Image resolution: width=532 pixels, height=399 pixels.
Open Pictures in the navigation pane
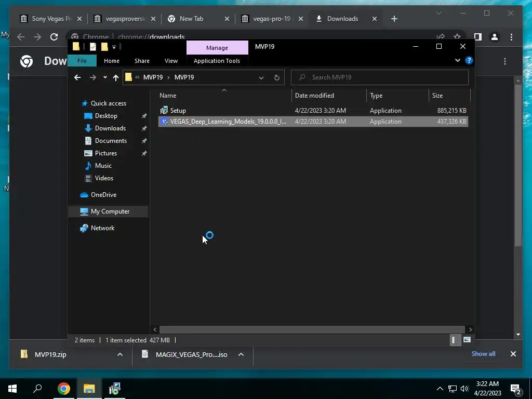pos(106,153)
